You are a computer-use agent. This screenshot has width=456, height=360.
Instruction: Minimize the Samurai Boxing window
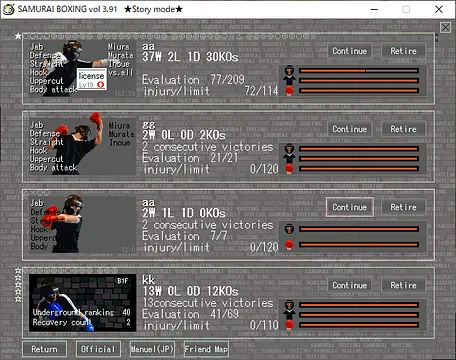(374, 9)
